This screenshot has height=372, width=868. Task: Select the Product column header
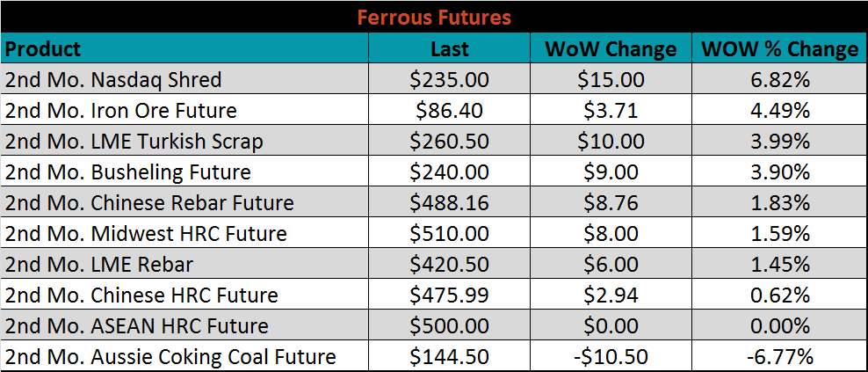184,48
